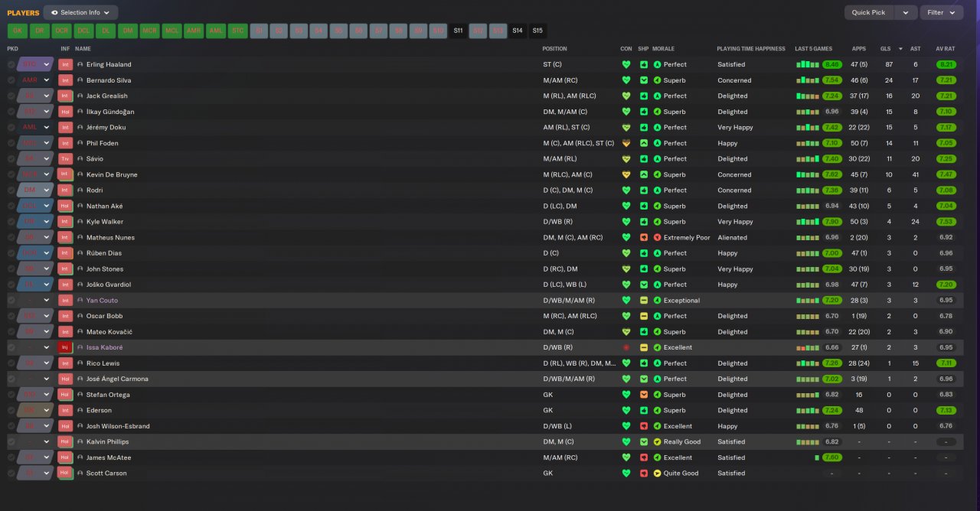
Task: Open Bernardo Silva's AMR position dropdown
Action: (46, 80)
